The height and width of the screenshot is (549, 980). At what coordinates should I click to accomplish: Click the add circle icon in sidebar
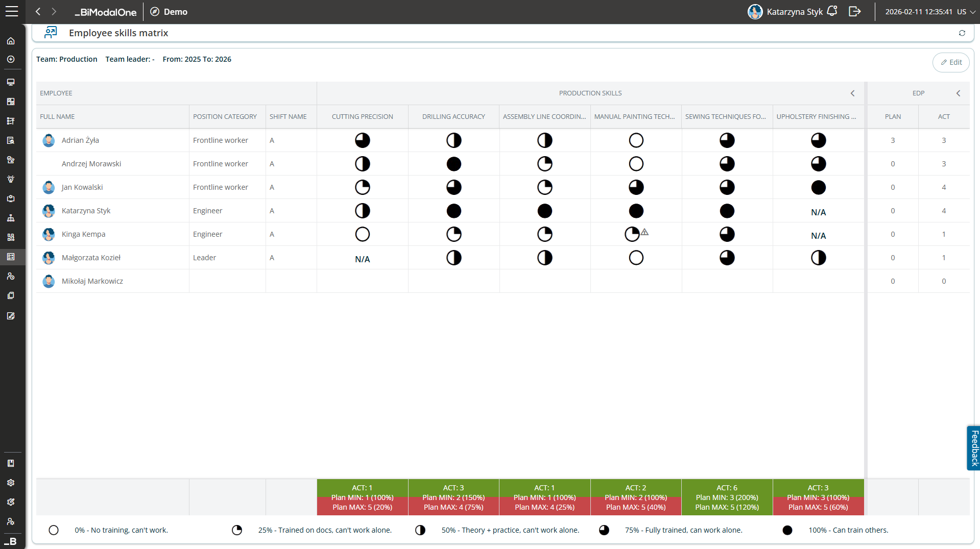tap(11, 60)
